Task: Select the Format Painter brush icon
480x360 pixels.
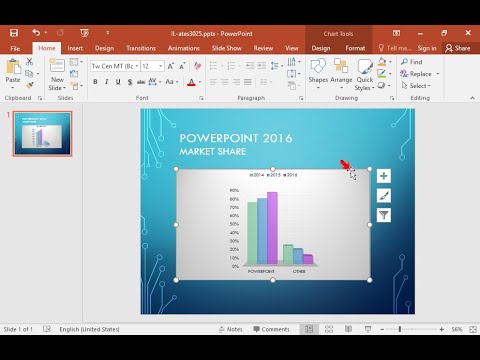Action: coord(30,85)
